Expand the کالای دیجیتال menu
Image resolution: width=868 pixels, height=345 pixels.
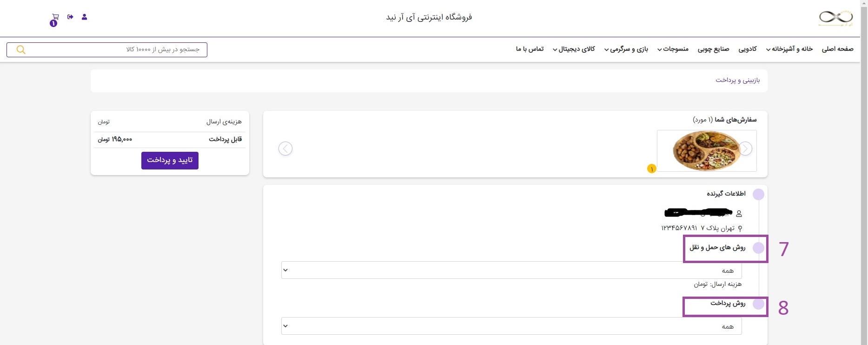point(574,49)
